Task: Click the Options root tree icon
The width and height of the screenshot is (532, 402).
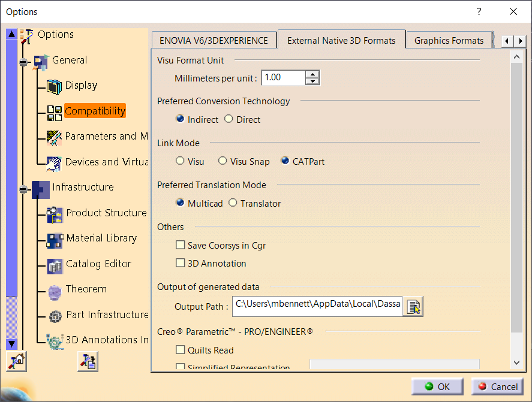Action: tap(26, 37)
